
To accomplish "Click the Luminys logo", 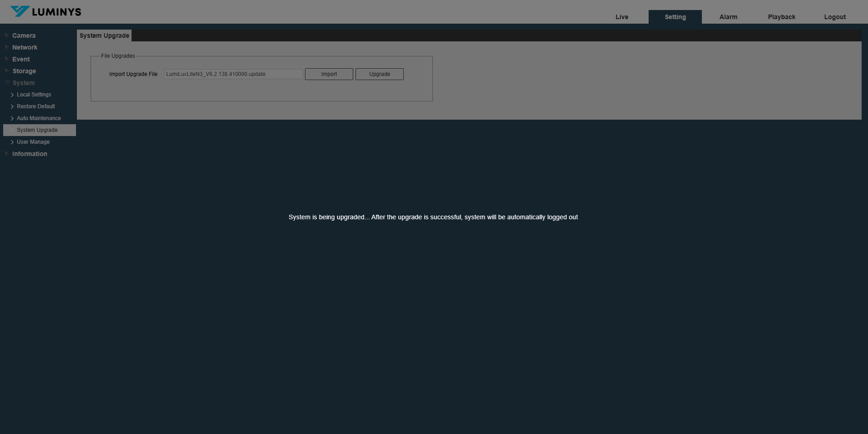I will [x=46, y=11].
